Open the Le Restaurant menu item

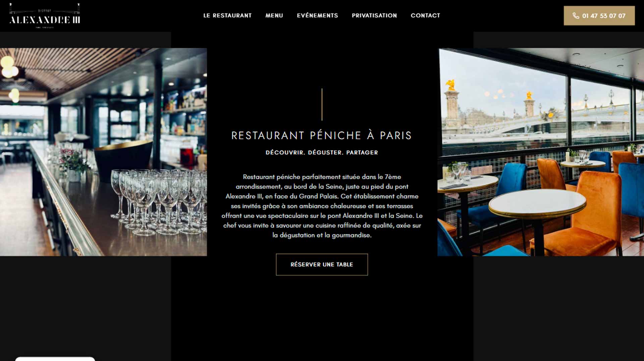tap(227, 15)
